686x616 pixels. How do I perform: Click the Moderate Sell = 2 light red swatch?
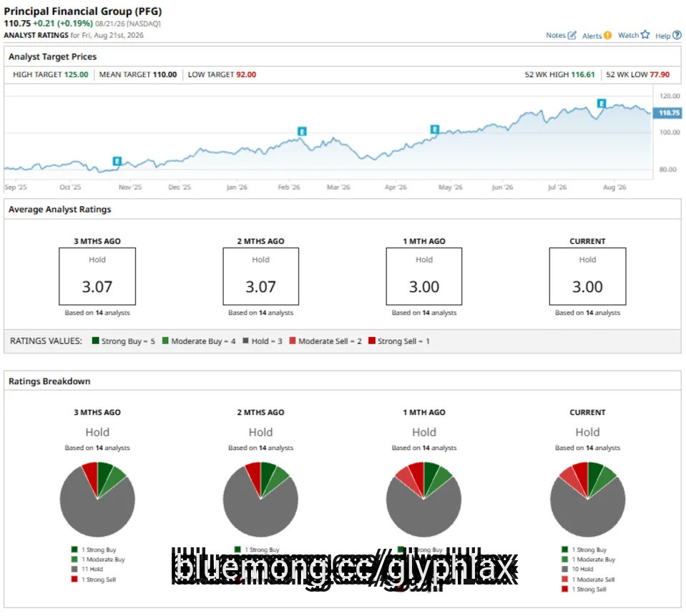[293, 341]
